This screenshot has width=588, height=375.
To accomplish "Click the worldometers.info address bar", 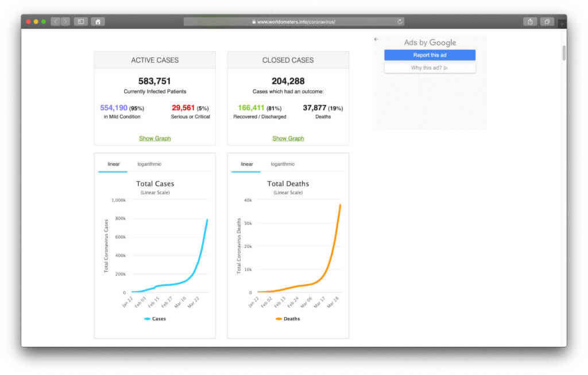I will [x=294, y=22].
